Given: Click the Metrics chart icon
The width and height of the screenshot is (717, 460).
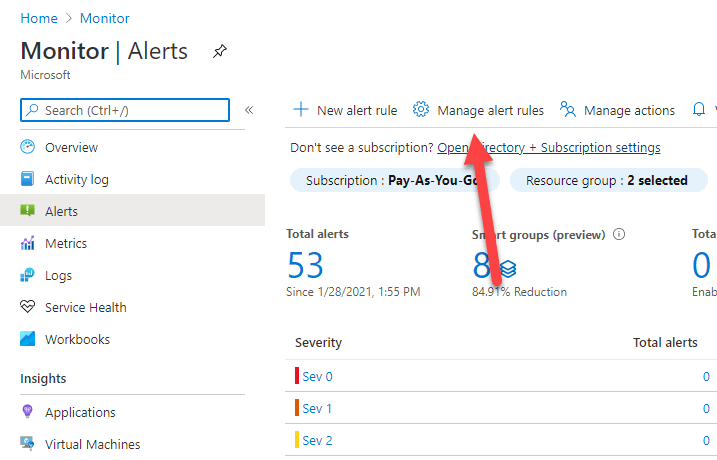Looking at the screenshot, I should [28, 243].
